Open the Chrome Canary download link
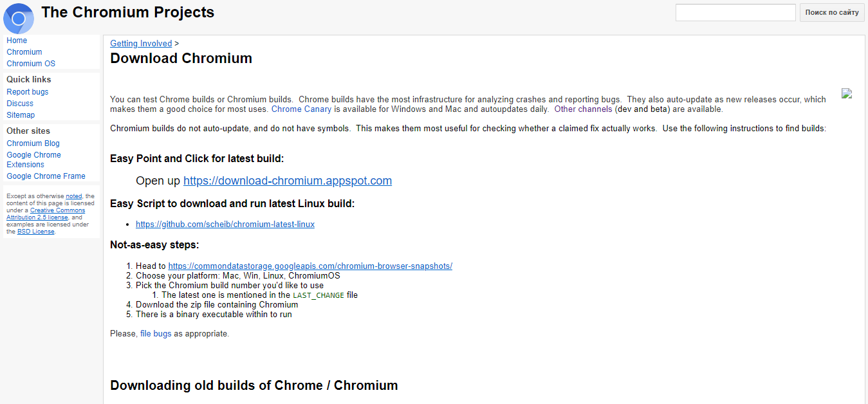 [x=301, y=109]
